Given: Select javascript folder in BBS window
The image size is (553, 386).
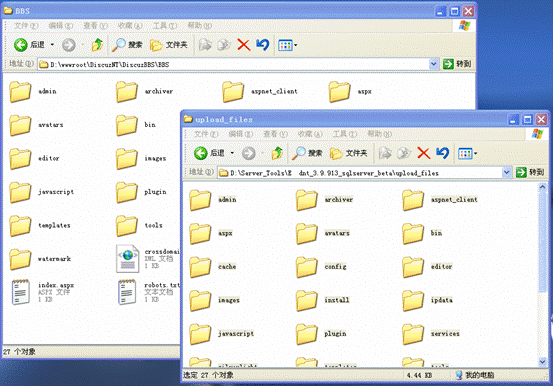Looking at the screenshot, I should [42, 192].
